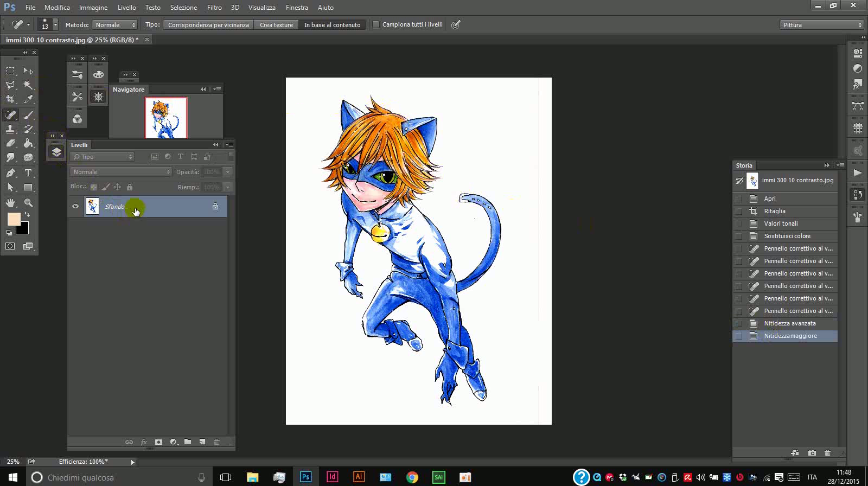The width and height of the screenshot is (868, 486).
Task: Open the Livelli panel options menu
Action: (x=229, y=145)
